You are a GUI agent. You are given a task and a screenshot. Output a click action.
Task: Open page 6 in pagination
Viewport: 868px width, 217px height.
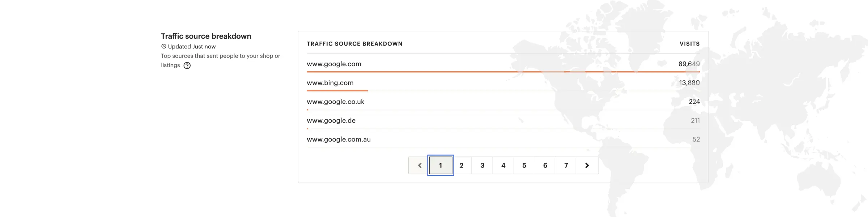tap(545, 165)
